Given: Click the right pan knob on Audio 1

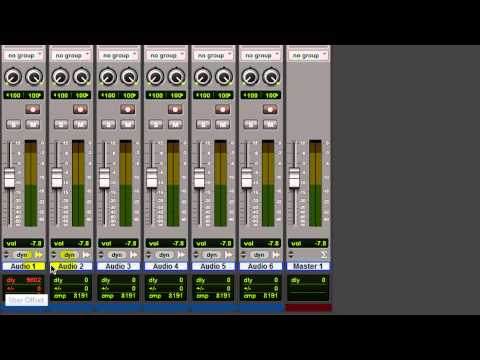Looking at the screenshot, I should point(34,77).
